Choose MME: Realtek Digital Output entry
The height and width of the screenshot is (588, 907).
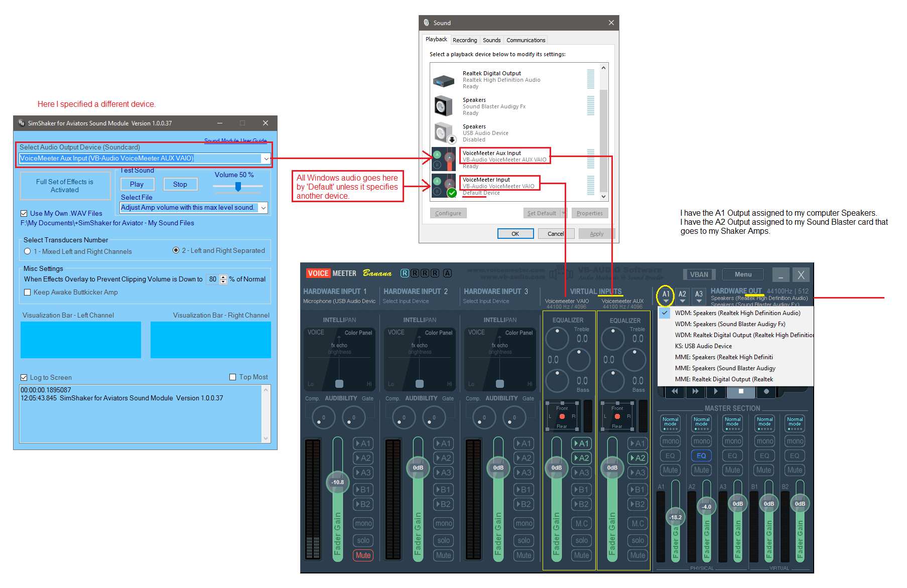(x=724, y=379)
